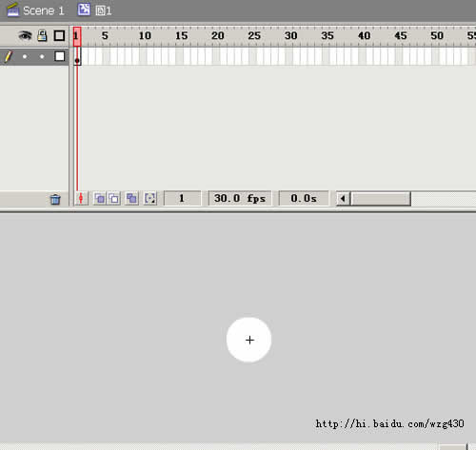The width and height of the screenshot is (476, 450).
Task: Click timeline scroll left arrow
Action: pyautogui.click(x=343, y=199)
